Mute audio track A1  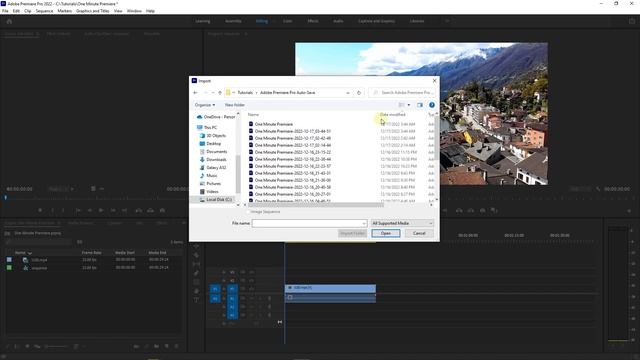tap(252, 298)
